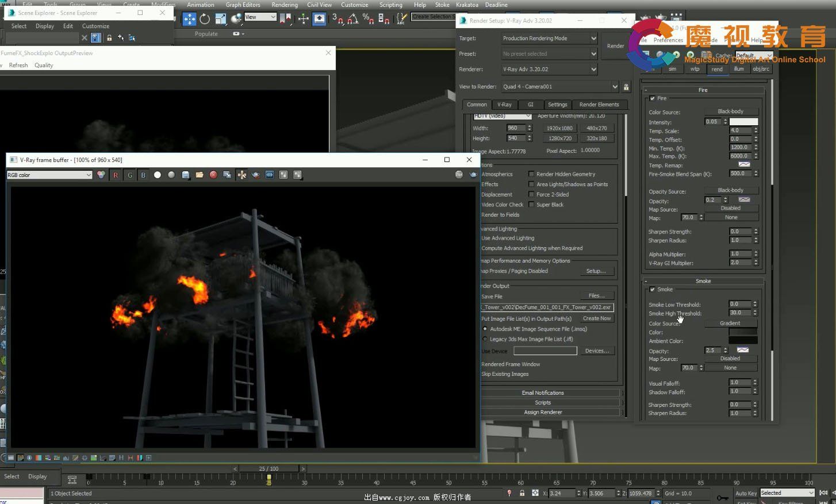The image size is (836, 504).
Task: Click the lock icon next to View to Render
Action: [626, 87]
